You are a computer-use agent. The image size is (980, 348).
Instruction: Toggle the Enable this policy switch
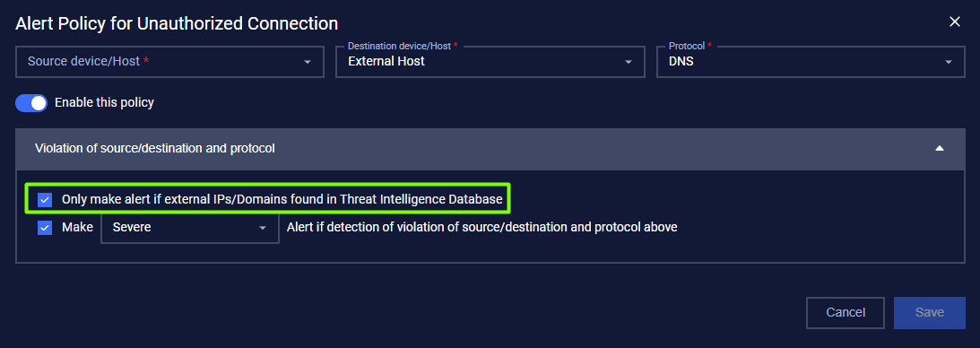coord(31,102)
